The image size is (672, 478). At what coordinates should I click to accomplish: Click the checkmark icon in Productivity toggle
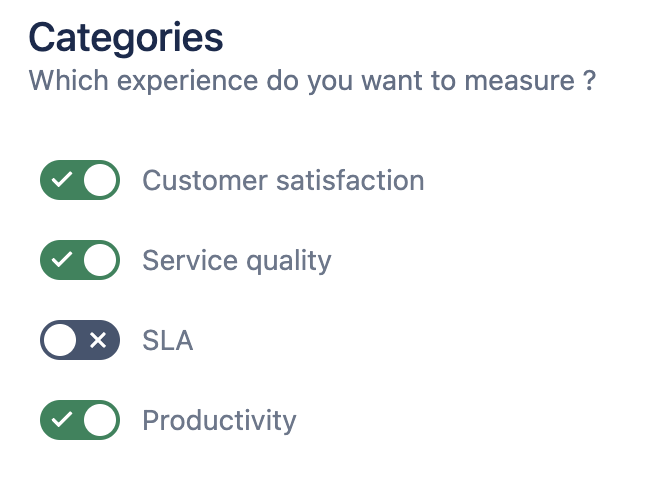(62, 420)
